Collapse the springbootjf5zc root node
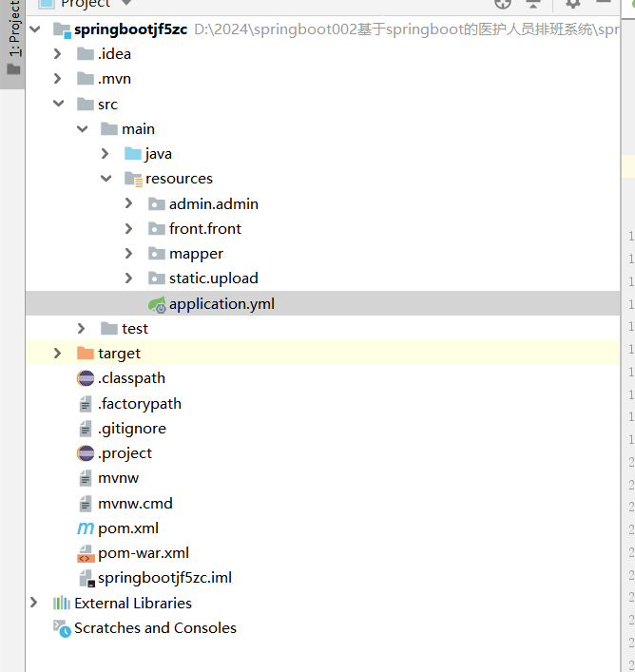The width and height of the screenshot is (635, 672). (35, 29)
